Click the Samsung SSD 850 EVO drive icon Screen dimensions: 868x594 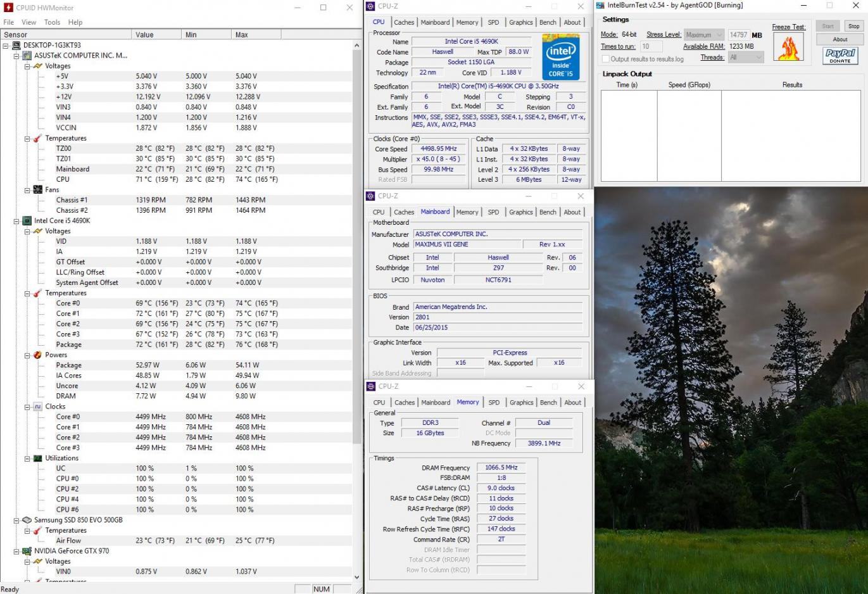tap(27, 521)
